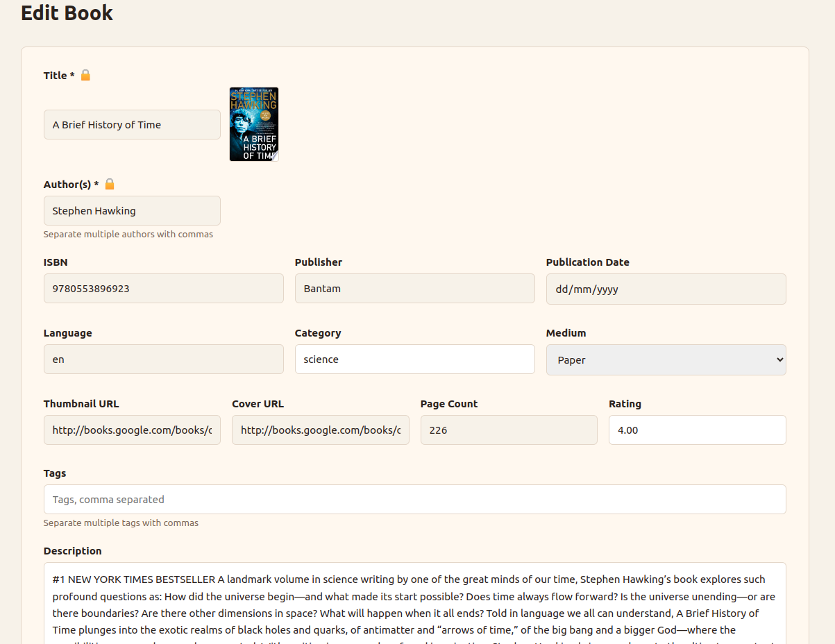835x644 pixels.
Task: Click the Stephen Hawking author field
Action: point(132,210)
